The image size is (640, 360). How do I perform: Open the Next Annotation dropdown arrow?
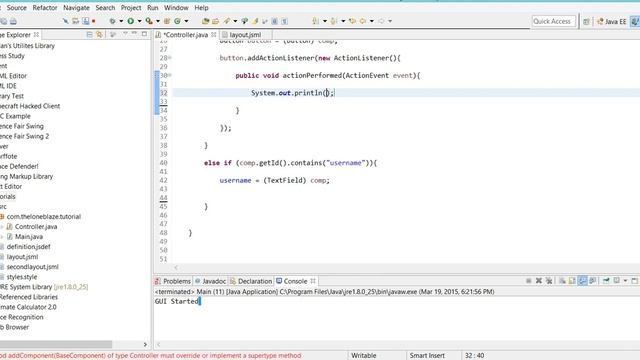tap(325, 21)
